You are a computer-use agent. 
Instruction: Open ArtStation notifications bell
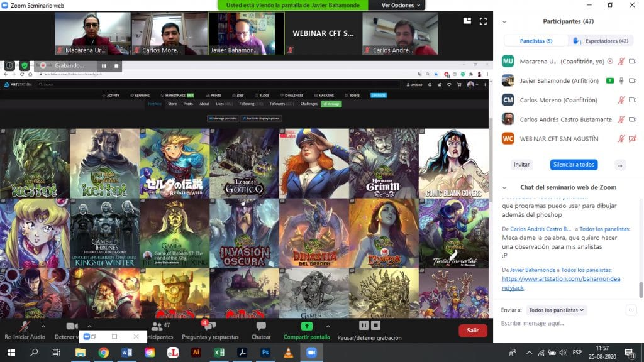pyautogui.click(x=430, y=85)
